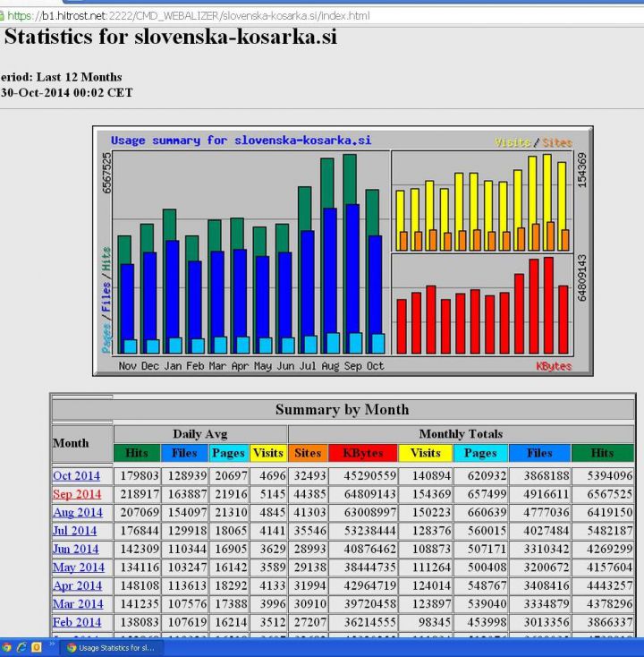644x657 pixels.
Task: Click the 30-Oct-2014 00:02 CET timestamp
Action: pos(66,92)
